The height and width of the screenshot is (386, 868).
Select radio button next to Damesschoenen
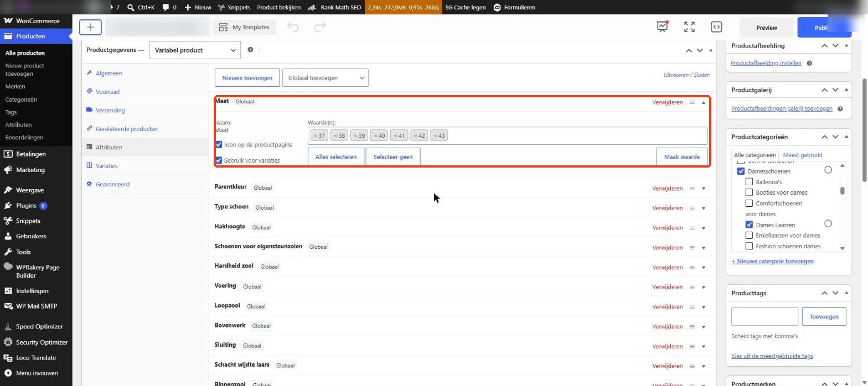(x=828, y=170)
